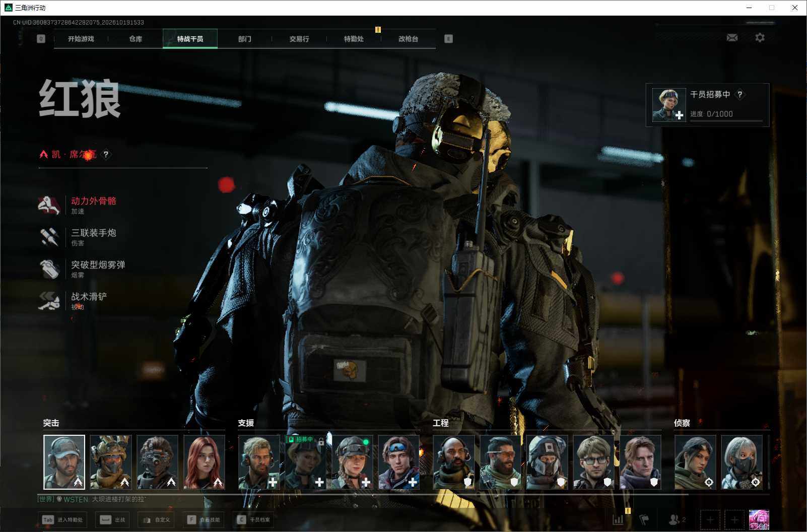The height and width of the screenshot is (532, 807).
Task: Select the 突破型烟雾弹 skill icon
Action: pyautogui.click(x=49, y=269)
